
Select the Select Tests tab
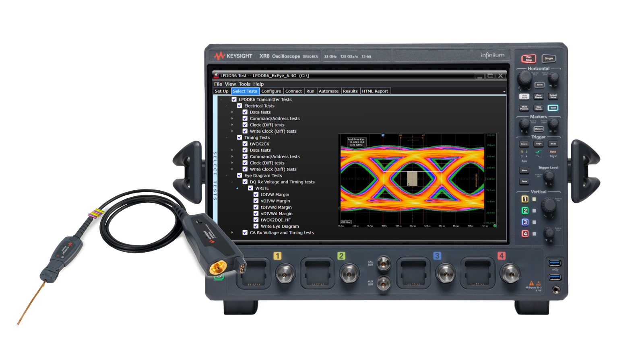[x=245, y=91]
